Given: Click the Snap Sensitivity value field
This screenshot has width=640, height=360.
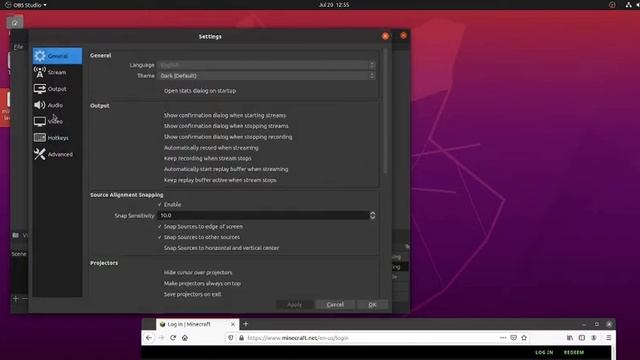Looking at the screenshot, I should coord(263,216).
